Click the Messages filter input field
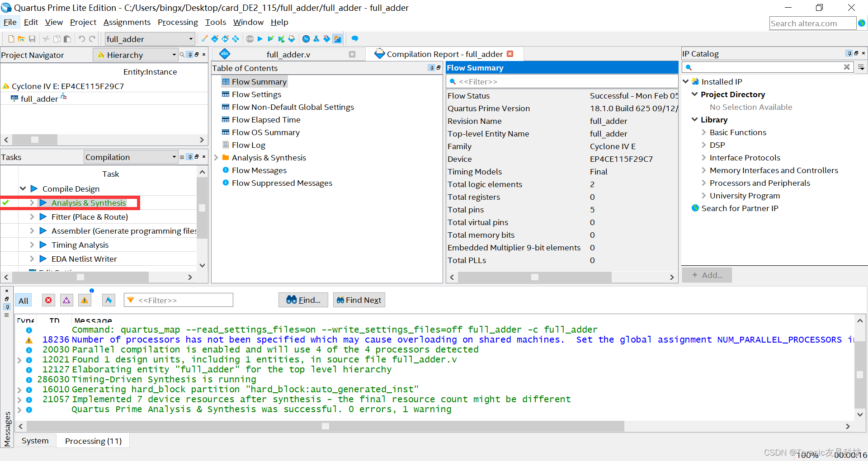The height and width of the screenshot is (461, 868). tap(179, 300)
